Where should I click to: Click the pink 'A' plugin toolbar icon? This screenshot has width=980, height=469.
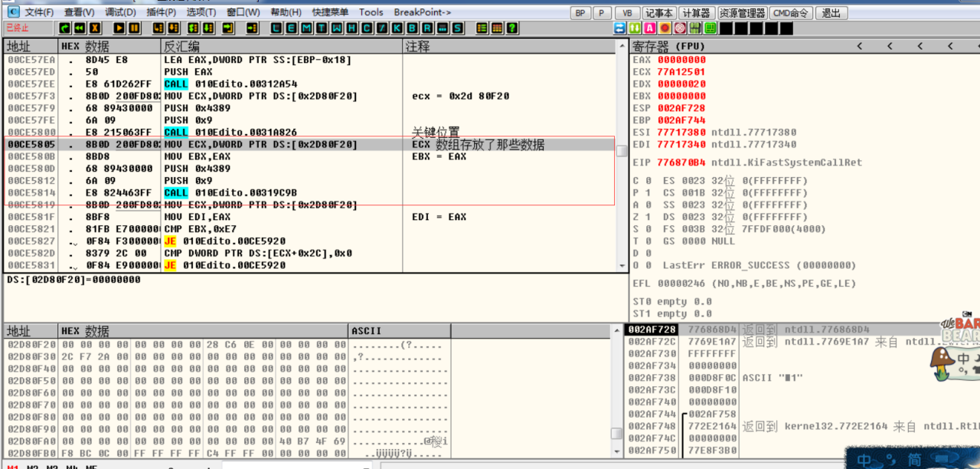click(650, 28)
